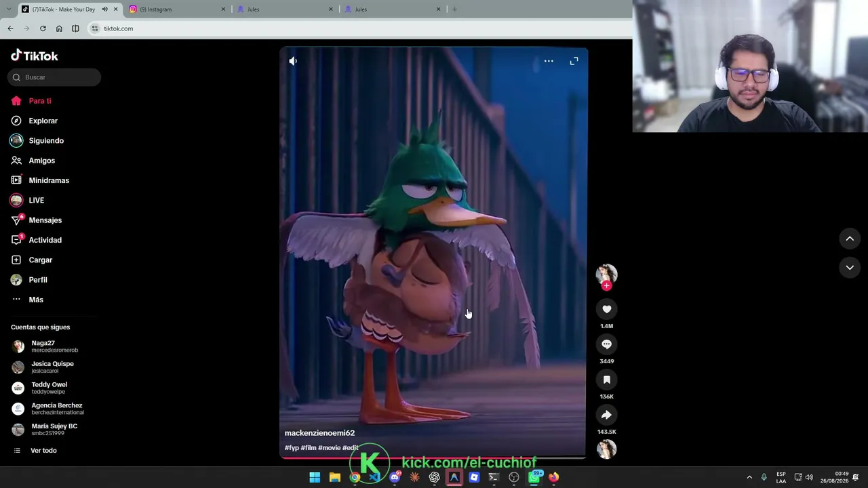Open WhatsApp from the taskbar

coord(534,477)
